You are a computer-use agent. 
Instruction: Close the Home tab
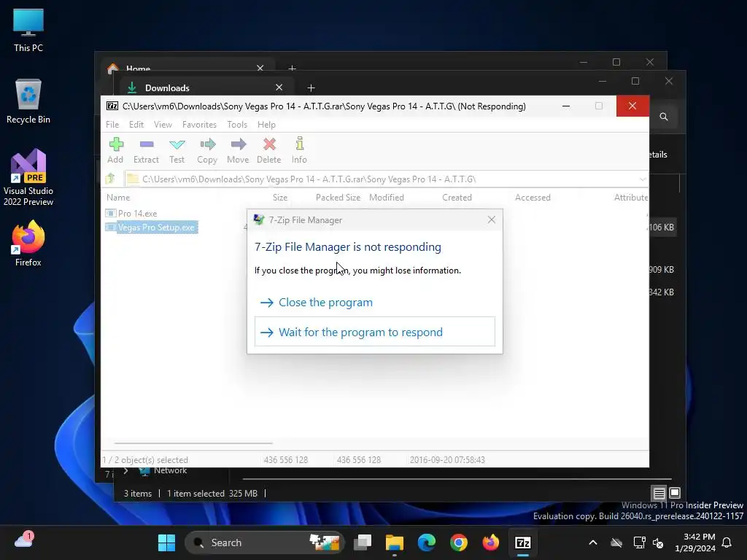pyautogui.click(x=260, y=68)
